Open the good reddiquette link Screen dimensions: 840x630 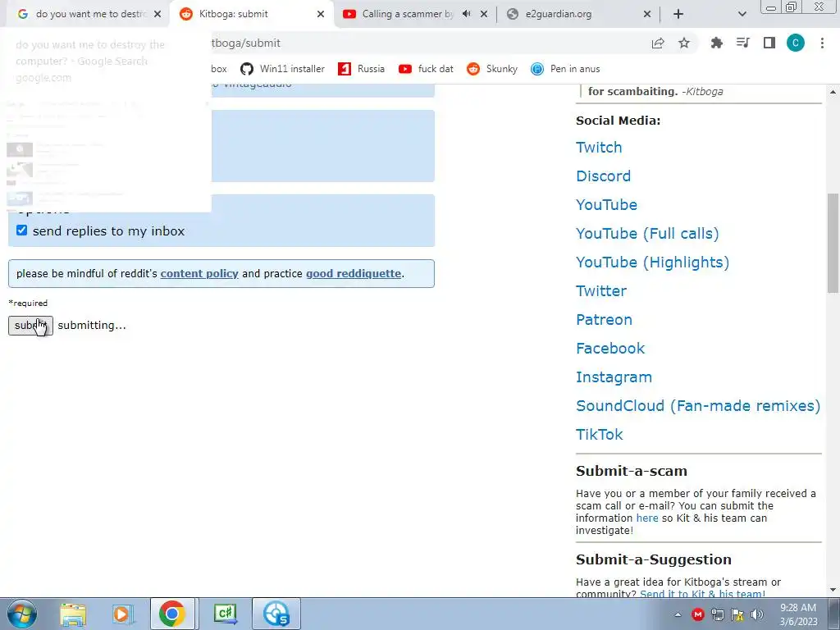354,273
